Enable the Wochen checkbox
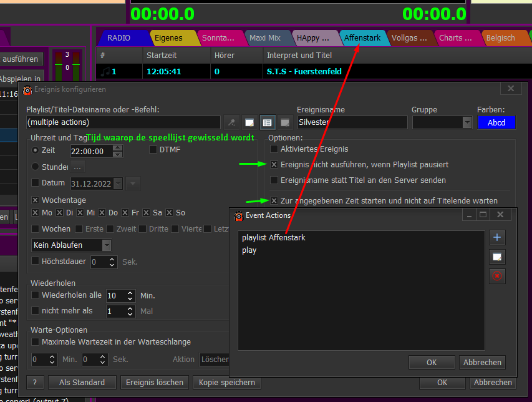Image resolution: width=532 pixels, height=402 pixels. pyautogui.click(x=35, y=229)
